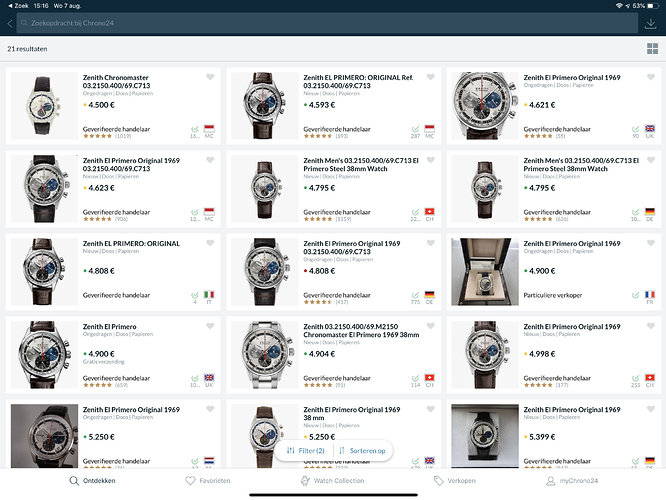Tap verified checkmark on 4.904 € listing
The image size is (666, 500).
[x=415, y=378]
